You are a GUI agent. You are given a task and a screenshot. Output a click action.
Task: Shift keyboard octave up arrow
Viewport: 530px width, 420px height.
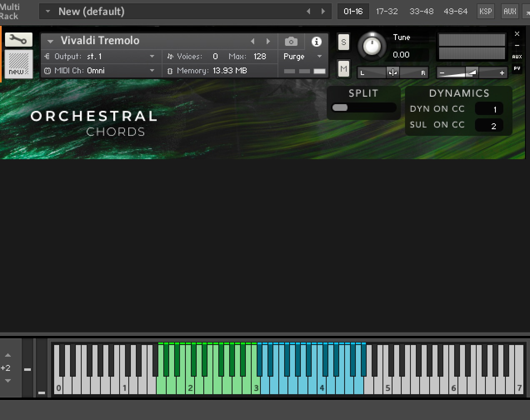pyautogui.click(x=8, y=355)
